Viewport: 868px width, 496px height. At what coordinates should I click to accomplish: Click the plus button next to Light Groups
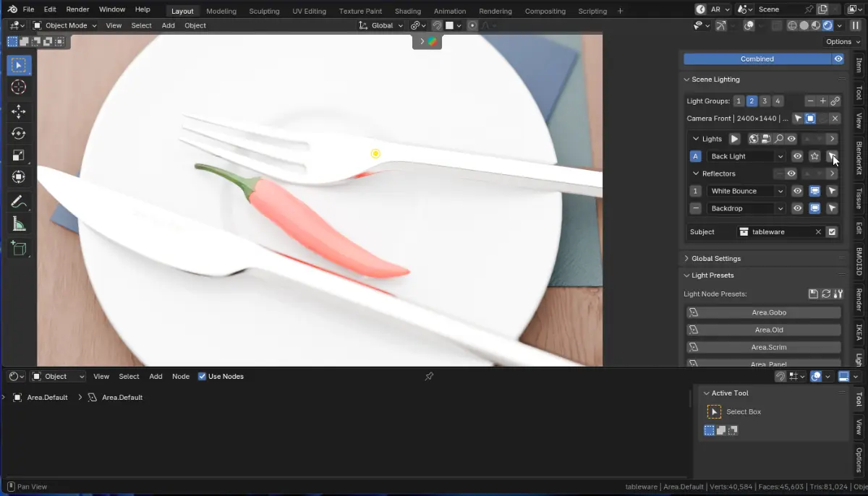pyautogui.click(x=822, y=101)
